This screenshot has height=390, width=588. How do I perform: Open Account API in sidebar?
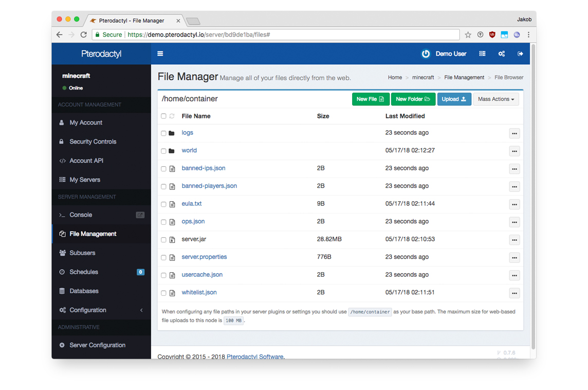pyautogui.click(x=101, y=161)
